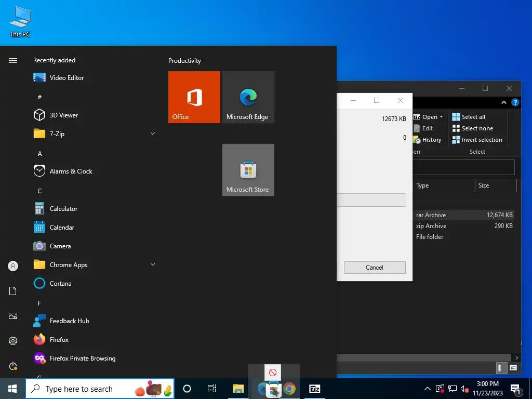The width and height of the screenshot is (532, 399).
Task: Open the user account icon in Start
Action: tap(13, 266)
